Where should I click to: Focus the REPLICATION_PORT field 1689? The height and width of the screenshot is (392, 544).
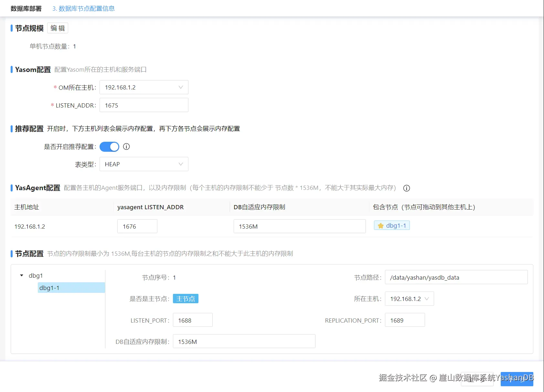[x=405, y=320]
